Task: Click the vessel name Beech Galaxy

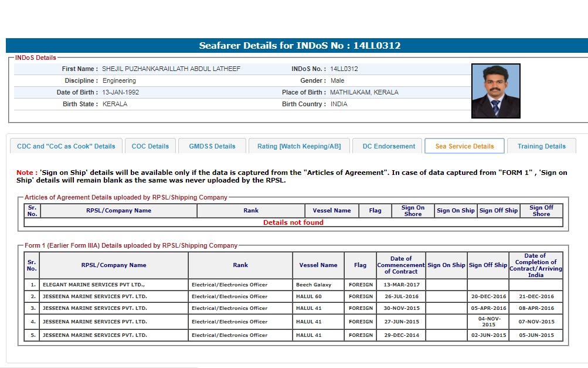Action: coord(314,285)
